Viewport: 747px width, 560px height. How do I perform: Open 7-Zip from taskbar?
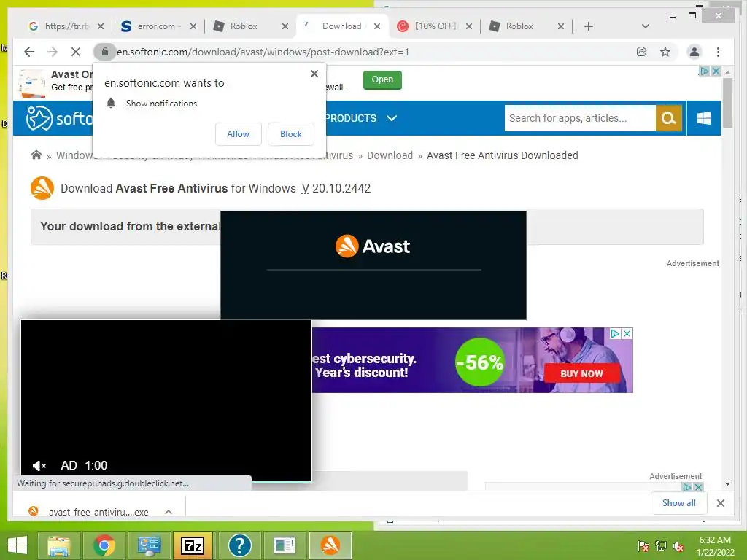[x=193, y=545]
